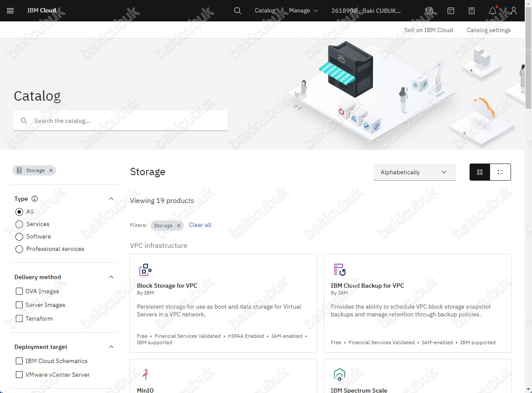Remove Storage filter chip next to Clear all
The image size is (532, 393).
tap(179, 226)
